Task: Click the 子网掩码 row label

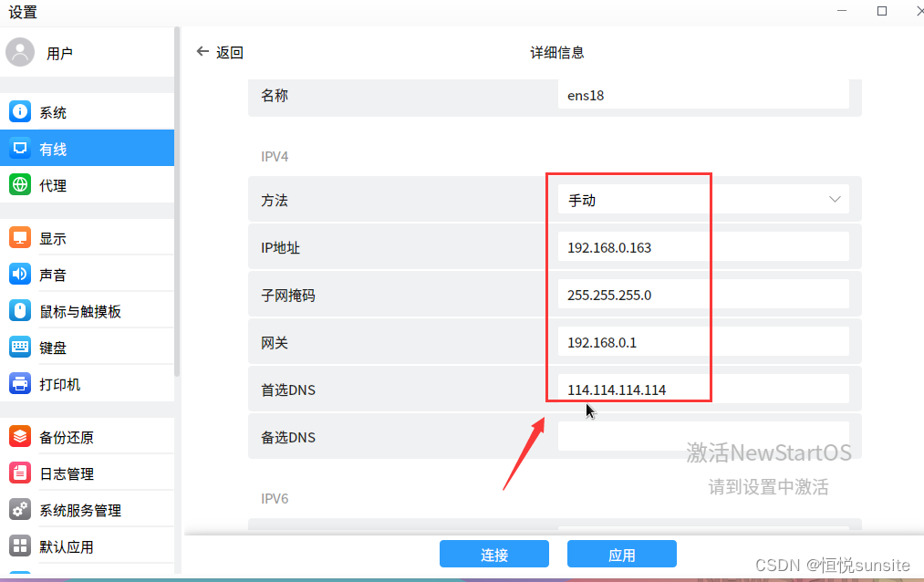Action: tap(288, 296)
